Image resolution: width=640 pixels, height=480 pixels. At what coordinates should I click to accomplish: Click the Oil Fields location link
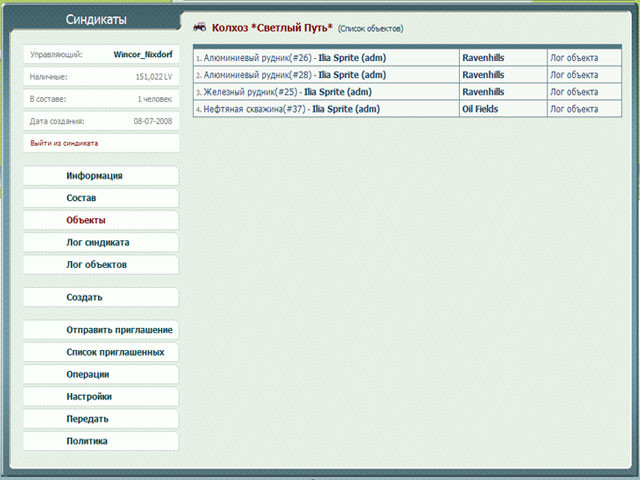(480, 109)
